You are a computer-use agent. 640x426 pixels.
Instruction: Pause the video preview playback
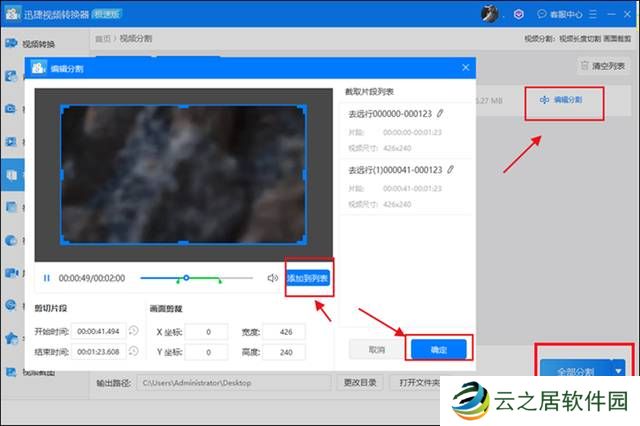click(x=46, y=278)
